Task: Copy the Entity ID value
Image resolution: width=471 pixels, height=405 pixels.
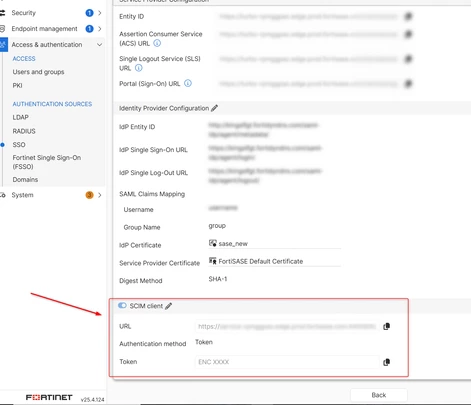Action: [x=408, y=16]
